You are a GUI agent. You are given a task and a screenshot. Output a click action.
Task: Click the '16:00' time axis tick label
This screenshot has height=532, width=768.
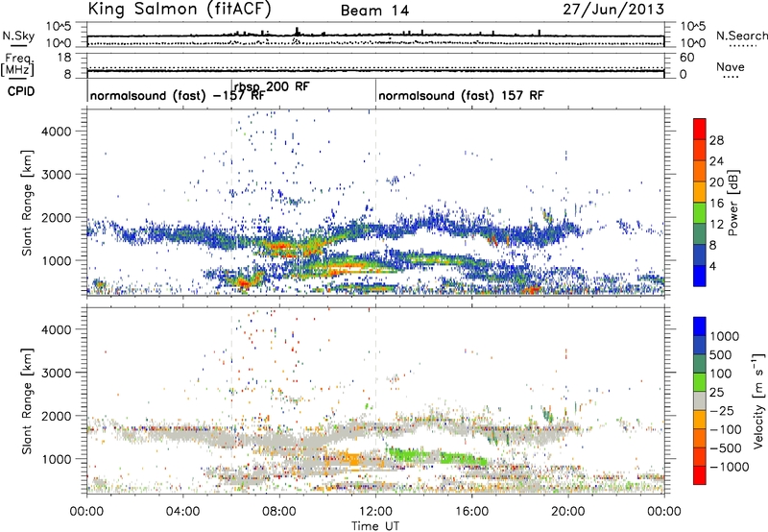[x=471, y=512]
